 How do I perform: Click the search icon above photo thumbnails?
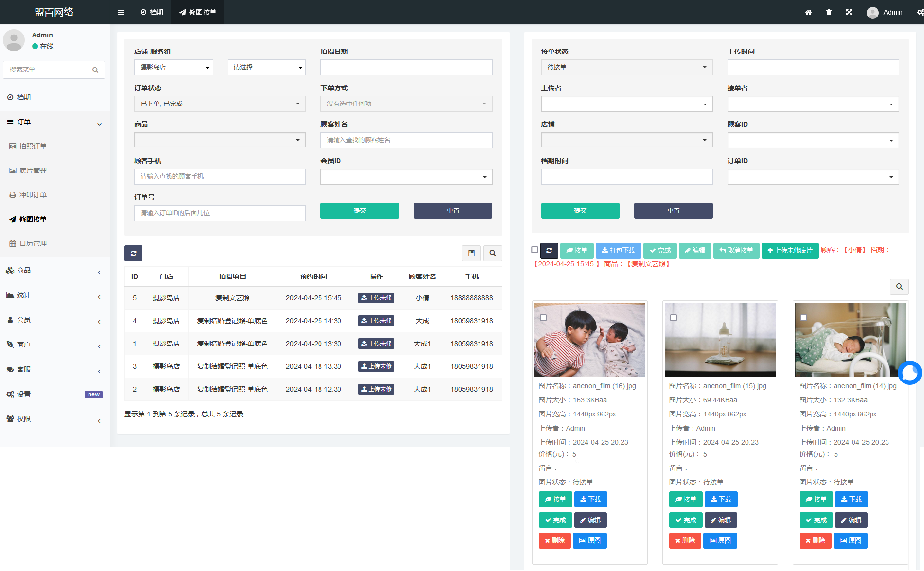pyautogui.click(x=899, y=287)
